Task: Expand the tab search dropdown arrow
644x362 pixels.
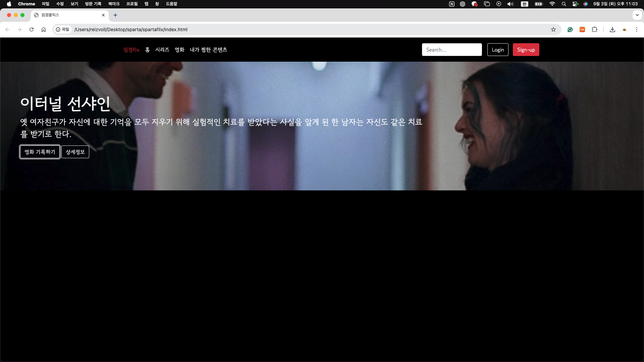Action: pyautogui.click(x=637, y=15)
